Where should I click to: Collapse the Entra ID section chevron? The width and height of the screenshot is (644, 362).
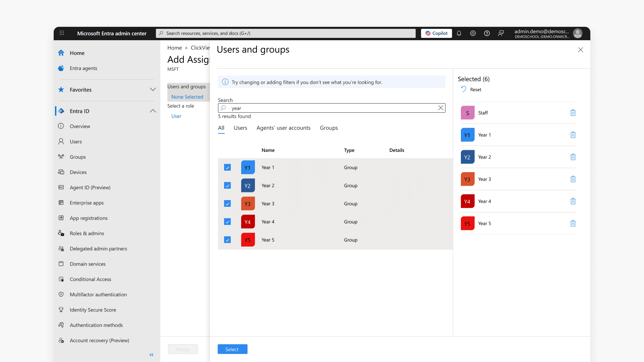pos(153,111)
